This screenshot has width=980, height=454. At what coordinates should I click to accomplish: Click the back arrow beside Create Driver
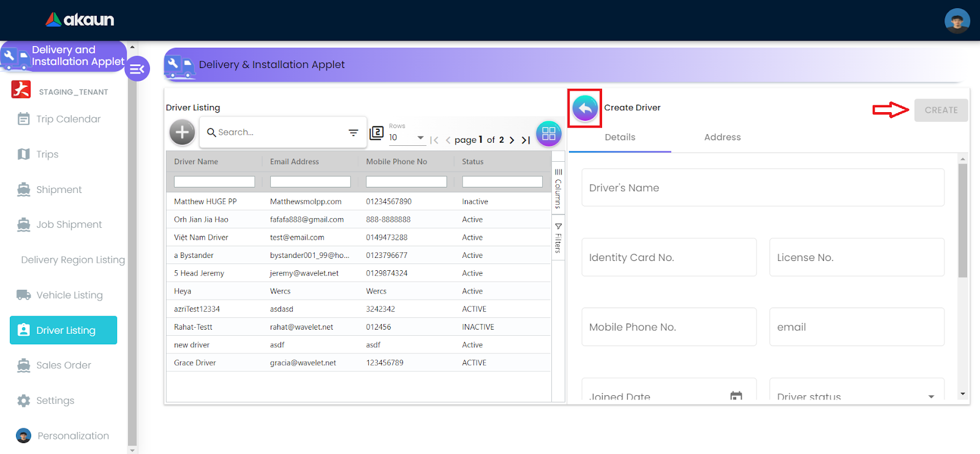pyautogui.click(x=585, y=108)
